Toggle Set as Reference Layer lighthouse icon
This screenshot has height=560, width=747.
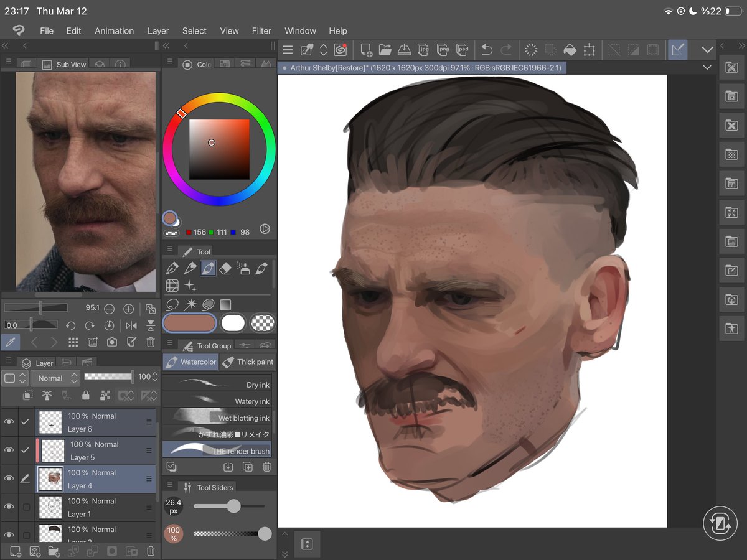click(x=47, y=395)
